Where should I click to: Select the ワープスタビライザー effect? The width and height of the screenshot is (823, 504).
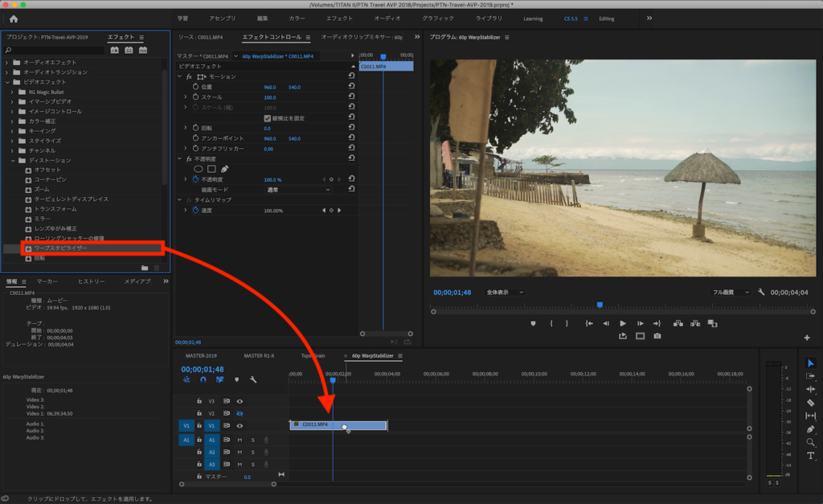tap(60, 248)
